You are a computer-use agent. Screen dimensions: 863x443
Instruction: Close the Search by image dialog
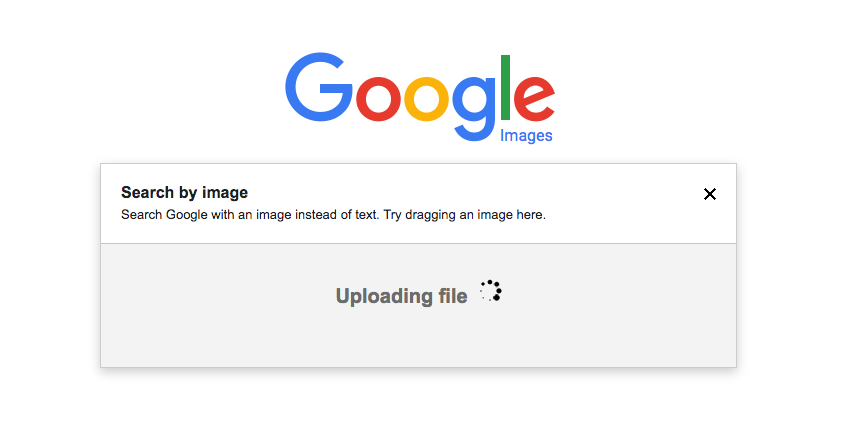[x=710, y=194]
